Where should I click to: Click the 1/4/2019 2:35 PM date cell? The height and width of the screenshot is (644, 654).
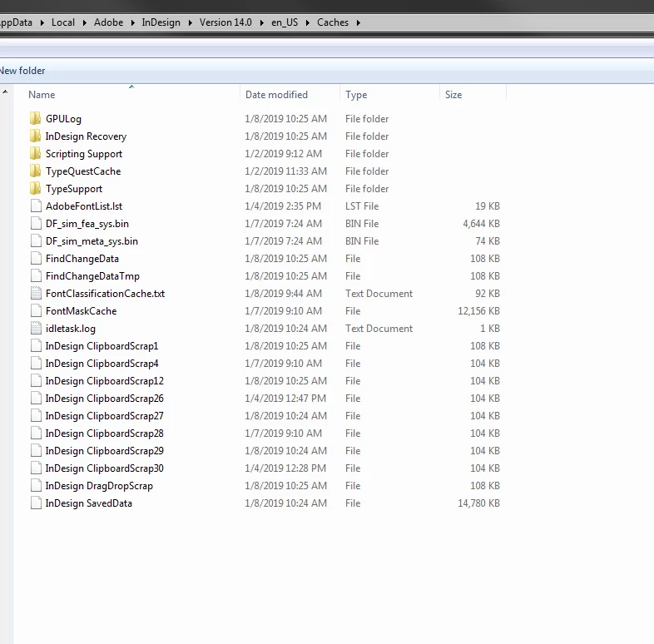click(283, 206)
